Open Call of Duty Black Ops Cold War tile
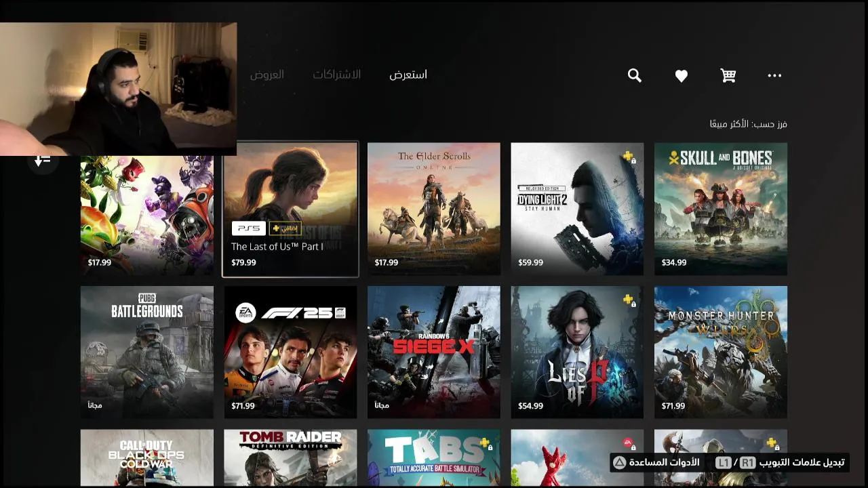The image size is (868, 488). click(x=147, y=458)
